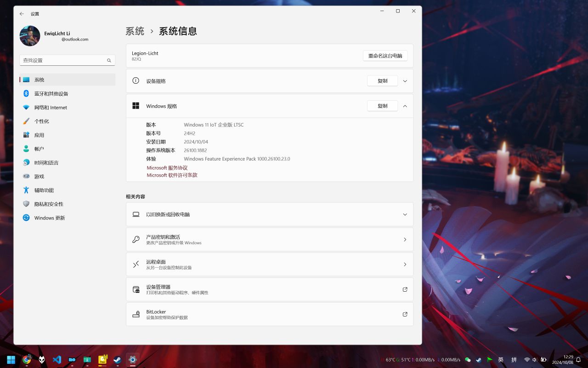Viewport: 588px width, 368px height.
Task: Open 产品密钥和激活 chevron arrow
Action: click(x=405, y=240)
